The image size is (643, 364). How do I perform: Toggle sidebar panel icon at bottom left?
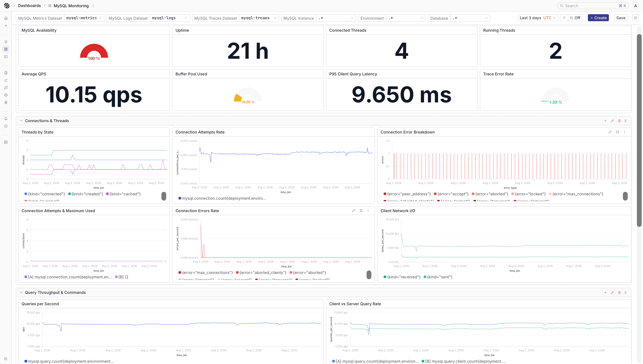[6, 359]
